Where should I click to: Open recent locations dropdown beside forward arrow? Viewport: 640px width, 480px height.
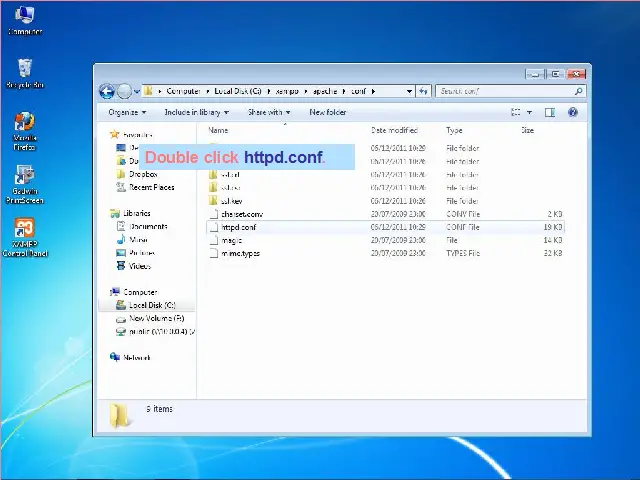coord(137,91)
